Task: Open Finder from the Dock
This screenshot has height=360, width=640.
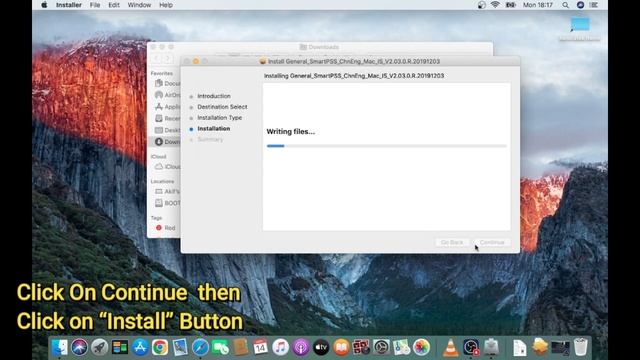Action: point(60,347)
